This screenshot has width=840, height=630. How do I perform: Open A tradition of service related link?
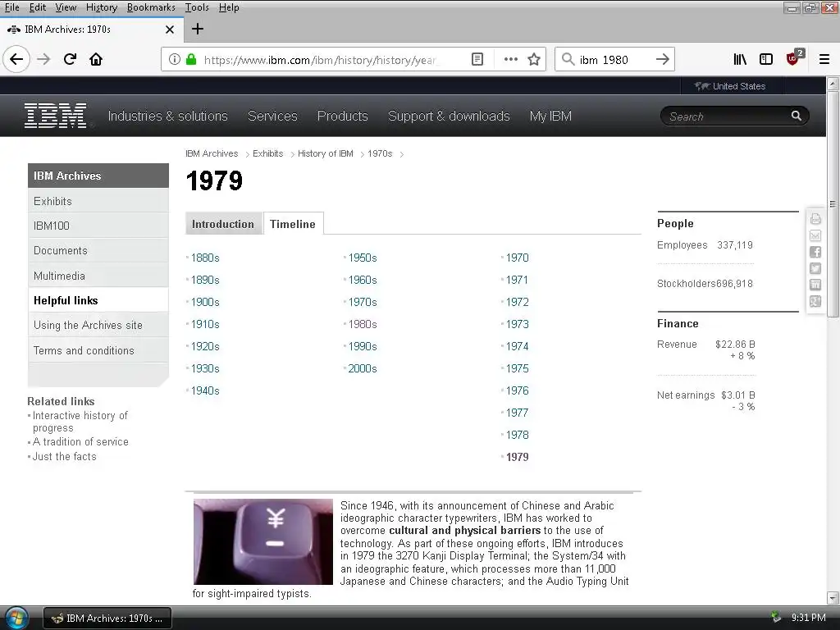80,441
